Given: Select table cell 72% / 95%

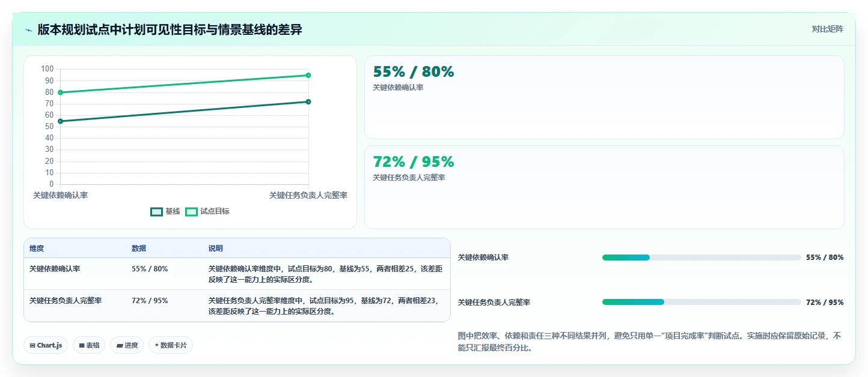Looking at the screenshot, I should [x=150, y=300].
